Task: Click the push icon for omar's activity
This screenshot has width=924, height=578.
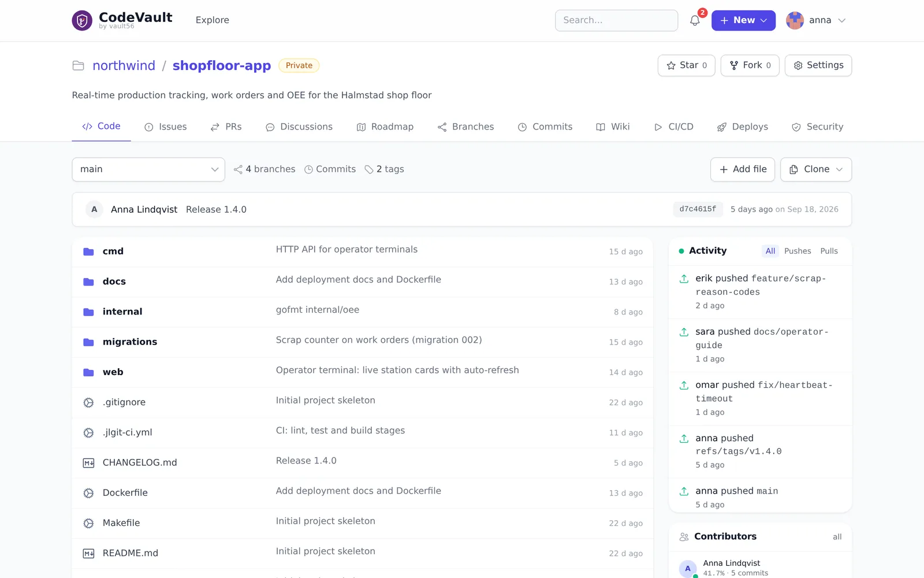Action: point(684,385)
